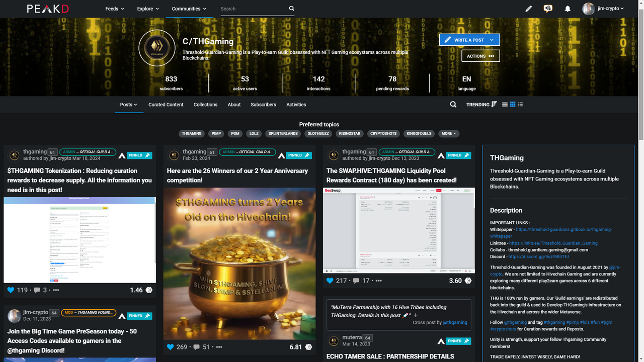The image size is (644, 362).
Task: Open the chat messages icon
Action: pos(548,9)
